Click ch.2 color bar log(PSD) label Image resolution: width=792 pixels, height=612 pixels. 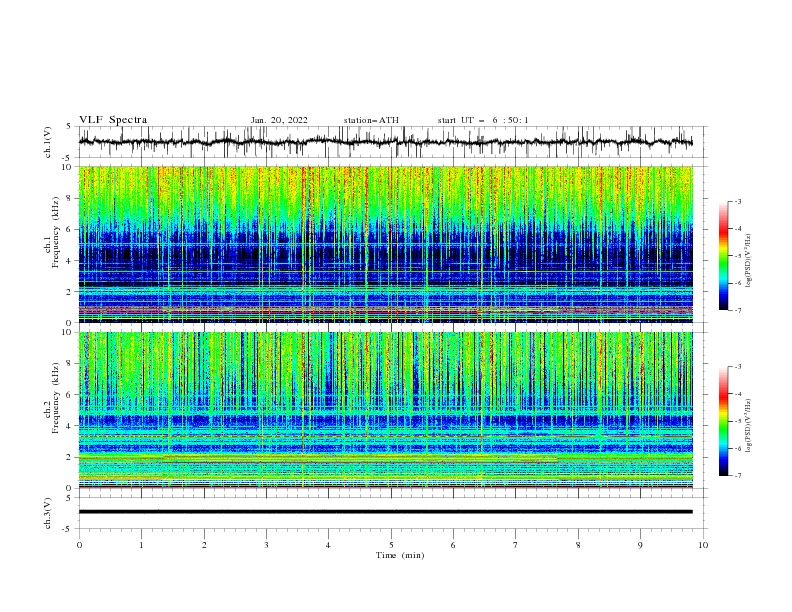coord(749,425)
